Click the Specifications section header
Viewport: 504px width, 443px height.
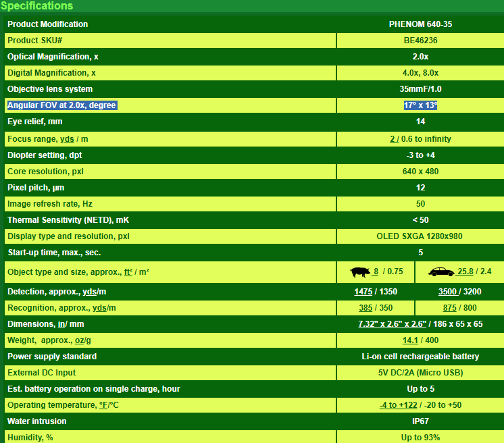37,6
